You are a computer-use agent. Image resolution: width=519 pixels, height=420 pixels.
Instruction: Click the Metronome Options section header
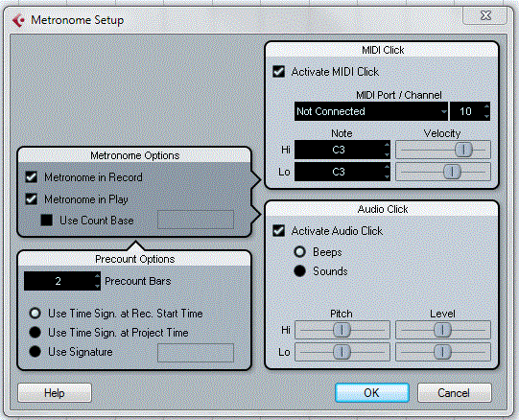point(134,155)
